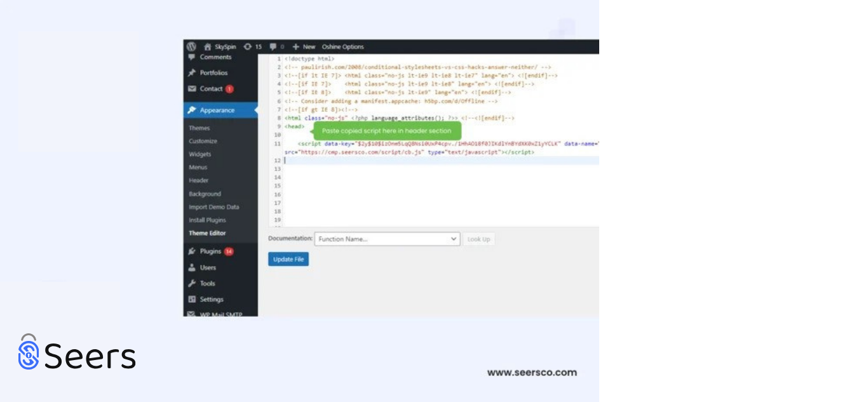
Task: Open the SkySpin home site icon
Action: [207, 46]
